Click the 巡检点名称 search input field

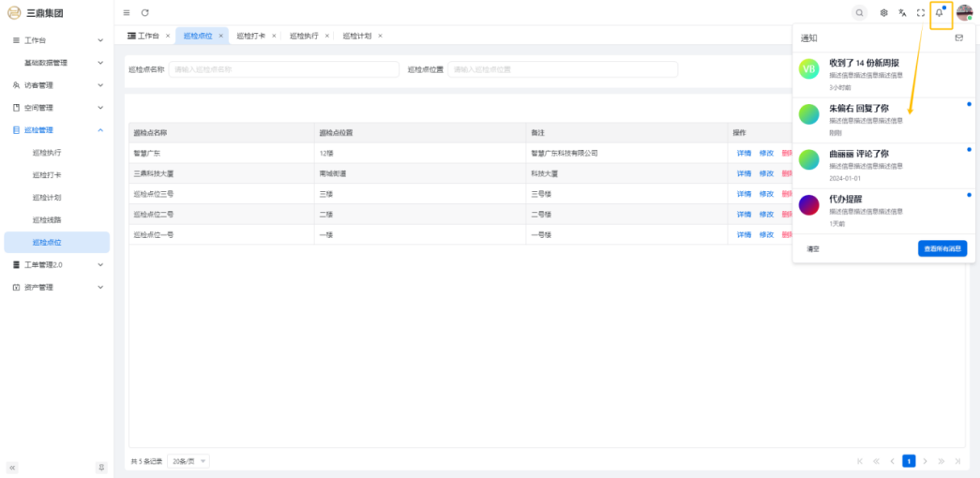click(283, 69)
